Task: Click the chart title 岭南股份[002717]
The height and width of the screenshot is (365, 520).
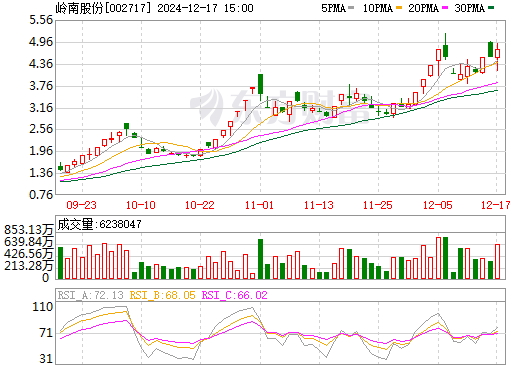Action: (x=103, y=8)
